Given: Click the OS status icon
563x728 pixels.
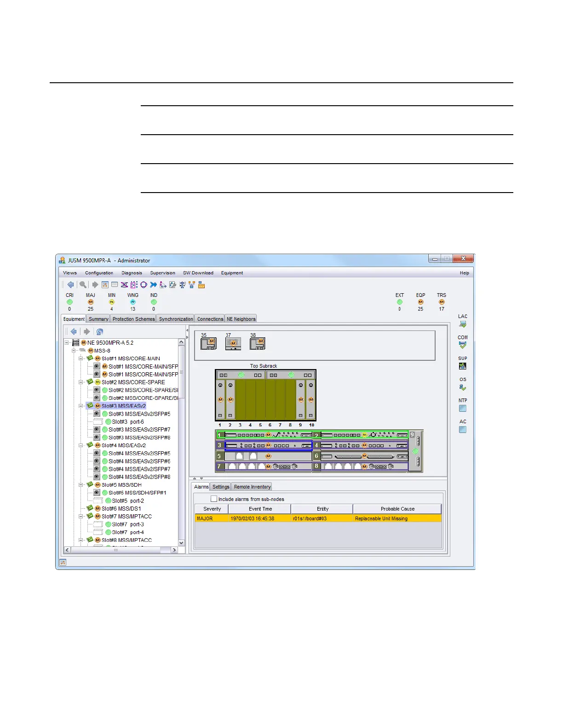Looking at the screenshot, I should click(463, 387).
